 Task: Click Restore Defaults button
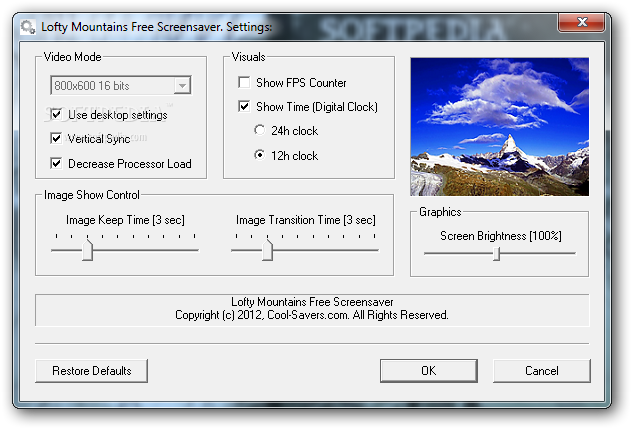pos(91,371)
